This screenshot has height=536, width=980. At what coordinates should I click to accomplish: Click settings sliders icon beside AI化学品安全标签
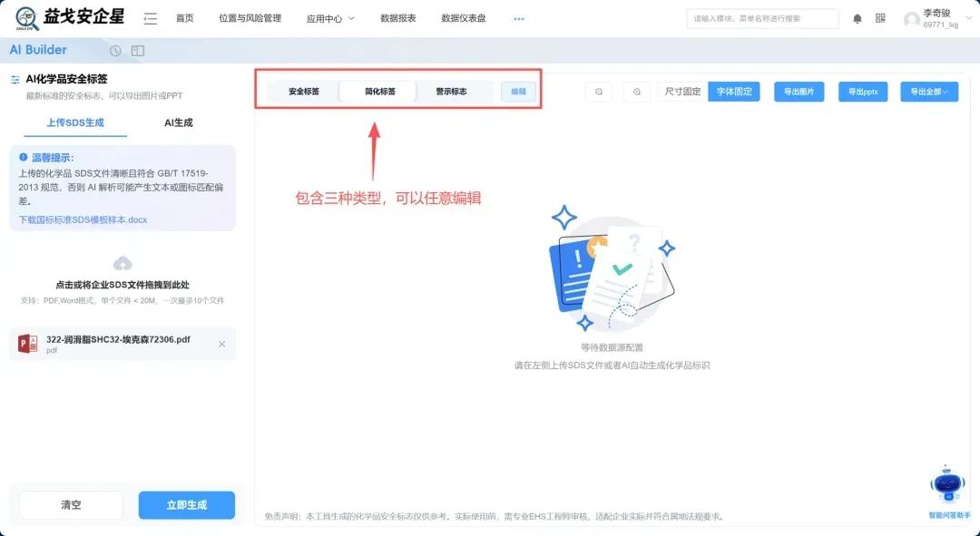(x=15, y=79)
